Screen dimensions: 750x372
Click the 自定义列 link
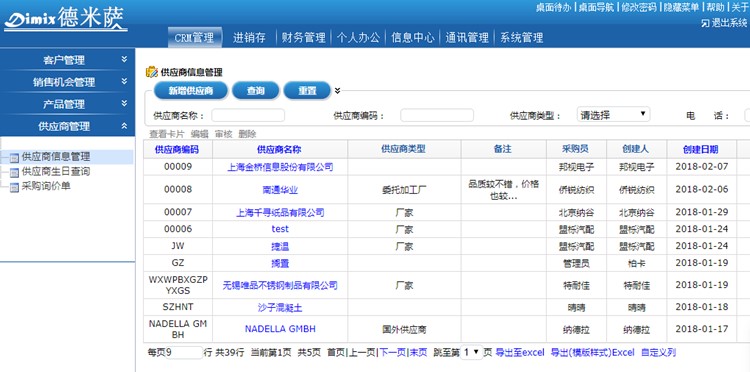[x=658, y=352]
